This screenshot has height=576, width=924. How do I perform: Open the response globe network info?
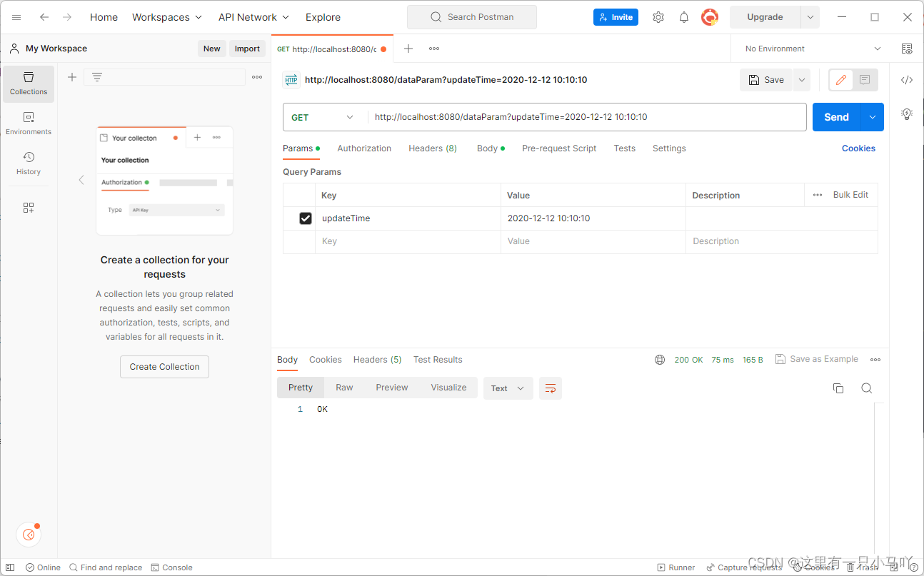[660, 360]
